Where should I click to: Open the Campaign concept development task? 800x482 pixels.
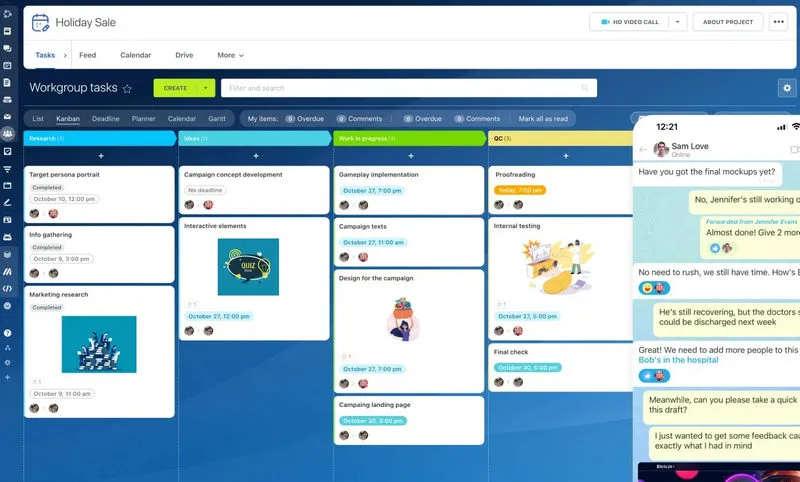tap(254, 189)
